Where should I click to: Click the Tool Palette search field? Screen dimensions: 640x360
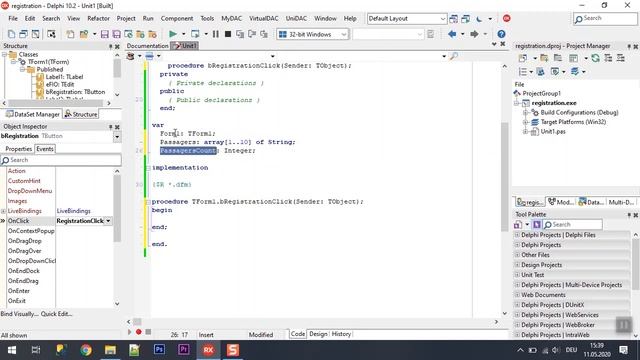click(572, 224)
